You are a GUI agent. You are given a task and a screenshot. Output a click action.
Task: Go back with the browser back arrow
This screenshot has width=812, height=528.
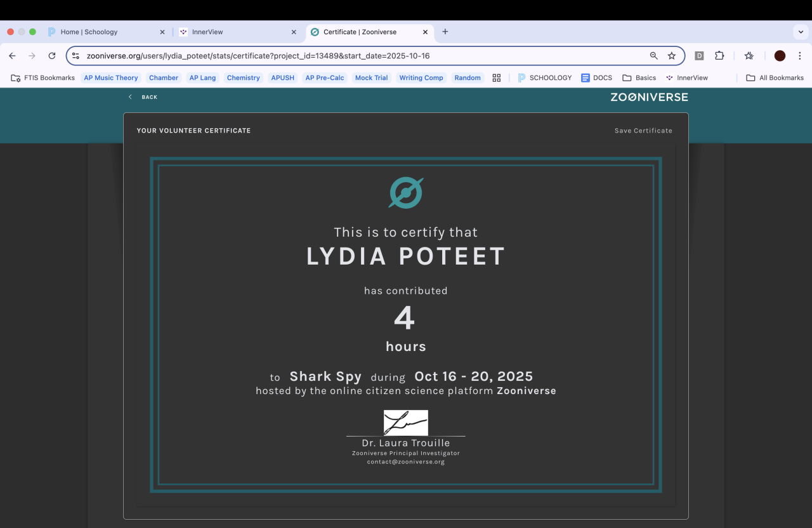coord(12,56)
